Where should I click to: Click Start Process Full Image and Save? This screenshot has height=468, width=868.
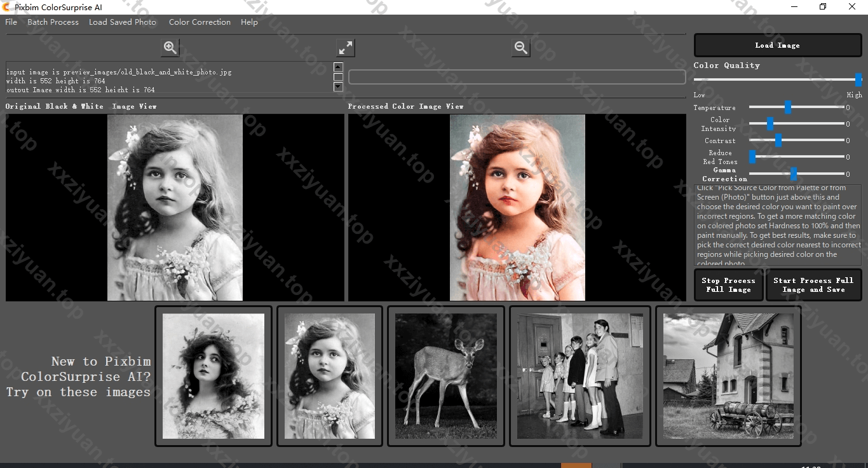click(813, 285)
